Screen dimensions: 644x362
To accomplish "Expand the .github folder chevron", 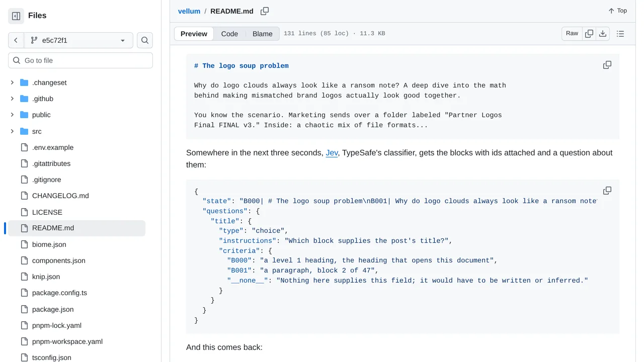I will [x=12, y=99].
